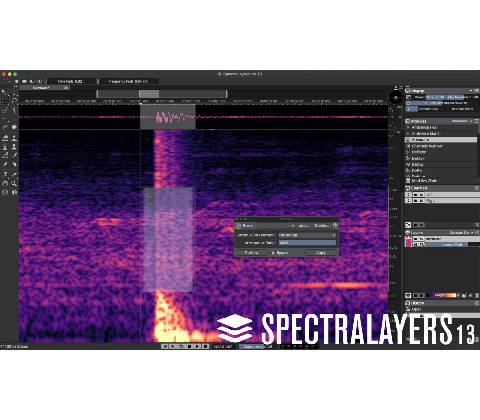Close the open project tab
This screenshot has width=480, height=420.
tap(66, 88)
